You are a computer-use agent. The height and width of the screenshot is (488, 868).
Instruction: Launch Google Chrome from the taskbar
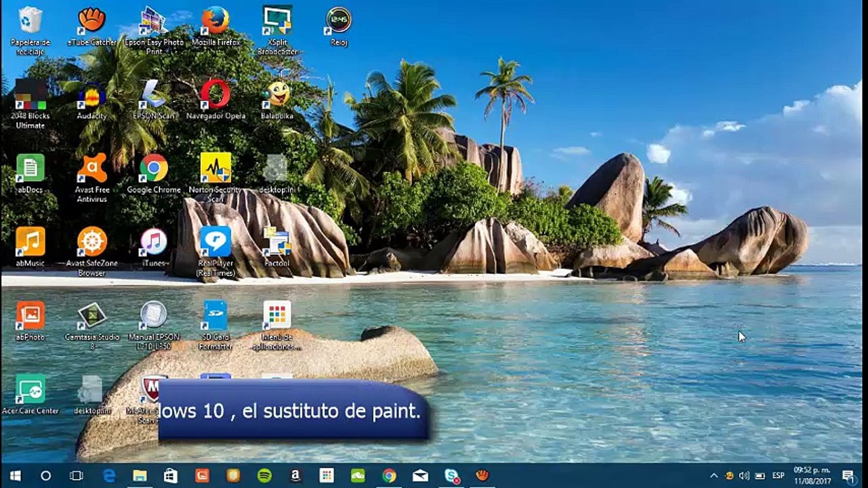click(389, 476)
